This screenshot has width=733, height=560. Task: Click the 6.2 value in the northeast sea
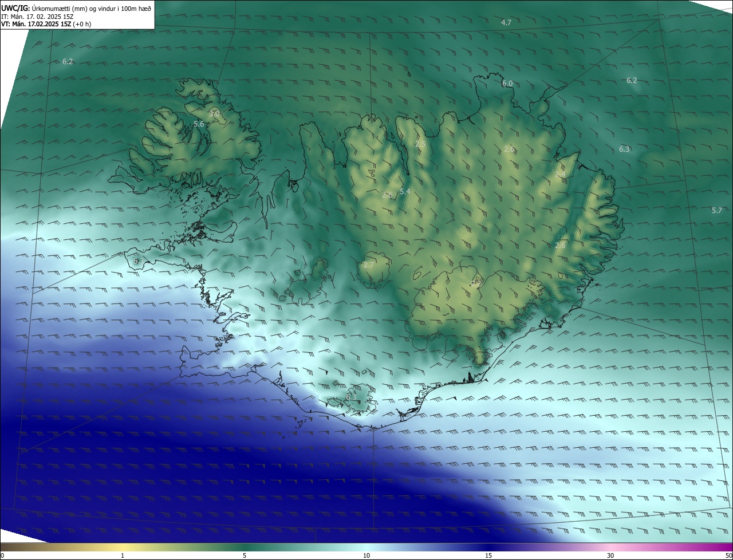632,81
